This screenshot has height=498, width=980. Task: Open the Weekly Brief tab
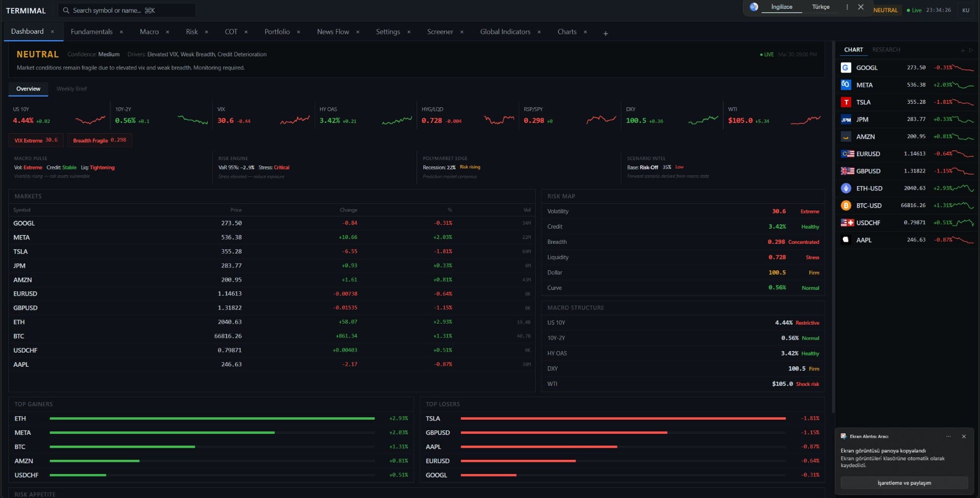72,89
